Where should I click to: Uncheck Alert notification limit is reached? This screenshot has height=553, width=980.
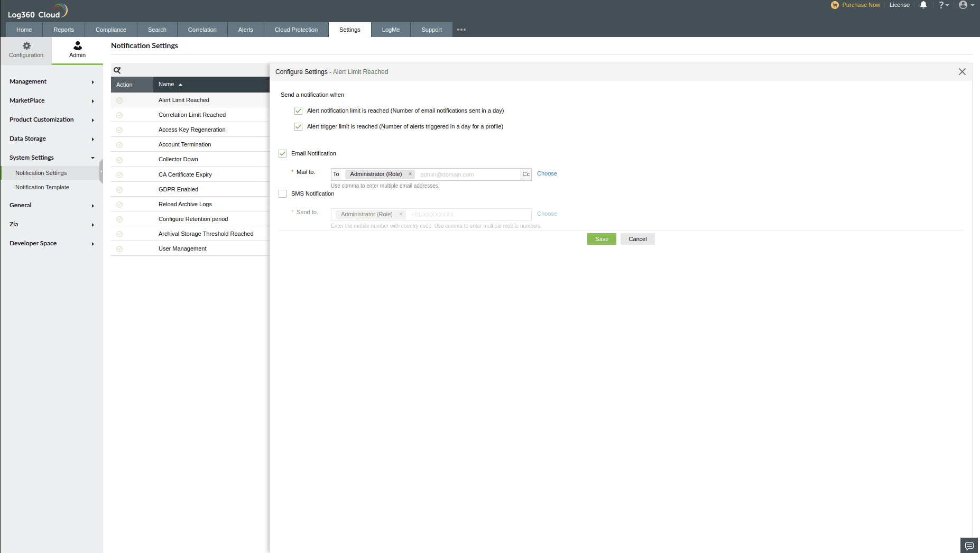click(299, 110)
